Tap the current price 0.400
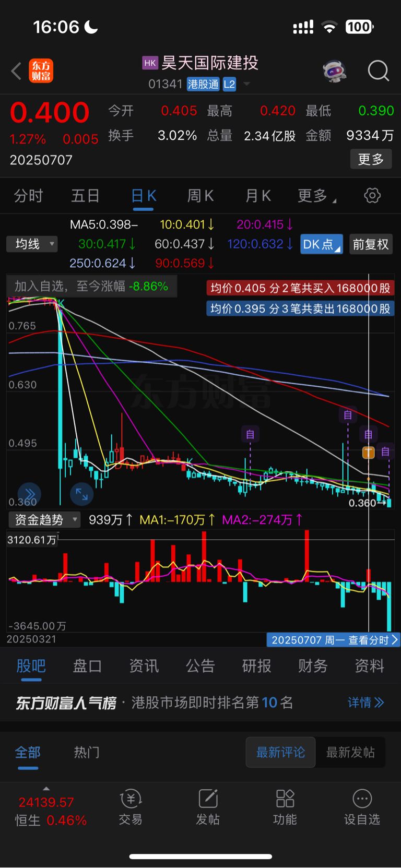 pos(50,113)
